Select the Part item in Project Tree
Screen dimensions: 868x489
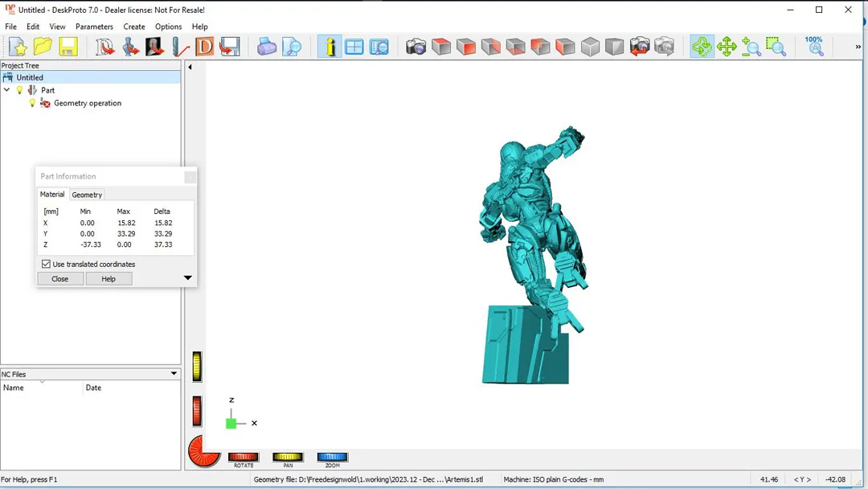click(47, 90)
